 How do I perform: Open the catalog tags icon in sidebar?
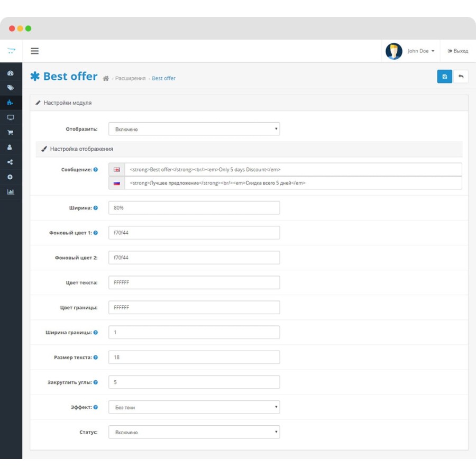[11, 88]
